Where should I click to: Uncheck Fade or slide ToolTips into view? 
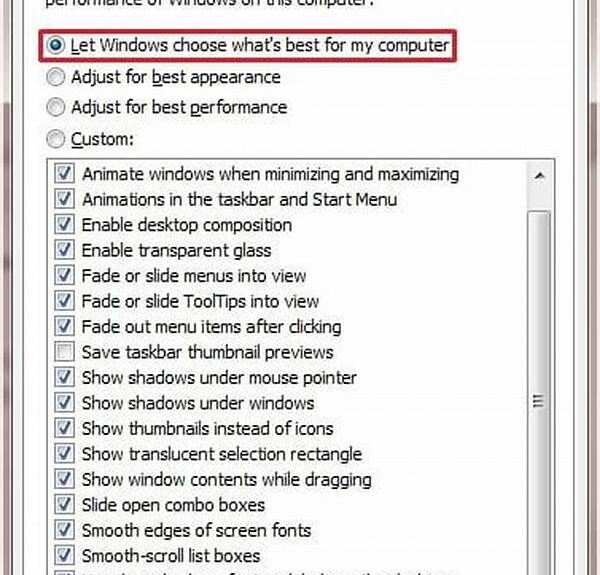[65, 301]
